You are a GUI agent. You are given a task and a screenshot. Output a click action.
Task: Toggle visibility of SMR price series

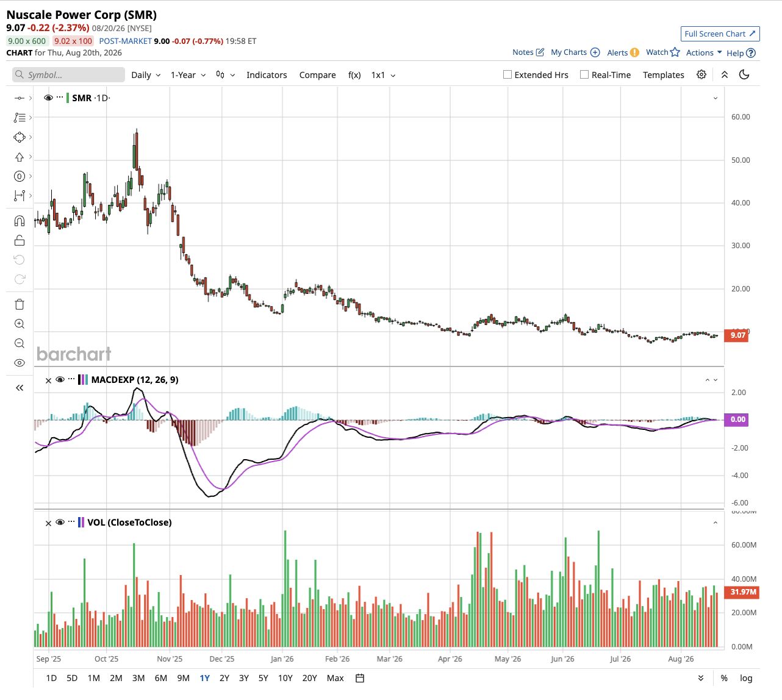48,98
